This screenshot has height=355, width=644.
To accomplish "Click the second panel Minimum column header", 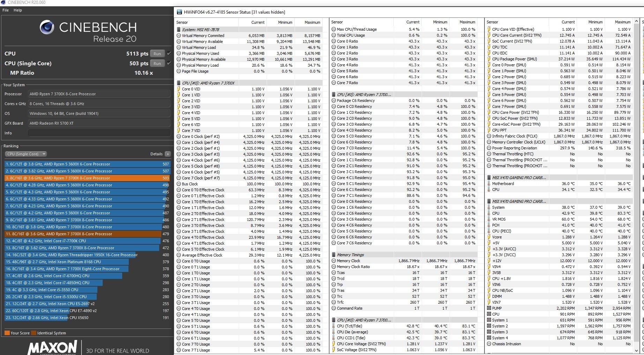I will pyautogui.click(x=435, y=22).
